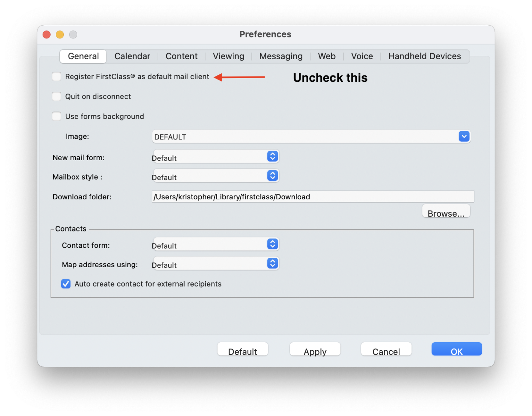Click into the Download folder path field
This screenshot has width=532, height=416.
[x=313, y=197]
